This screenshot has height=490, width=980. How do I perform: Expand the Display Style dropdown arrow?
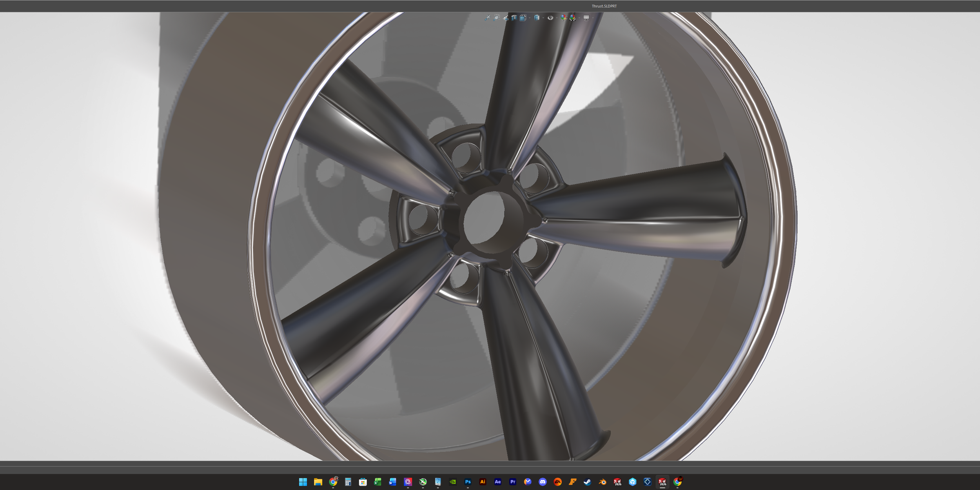click(x=543, y=18)
